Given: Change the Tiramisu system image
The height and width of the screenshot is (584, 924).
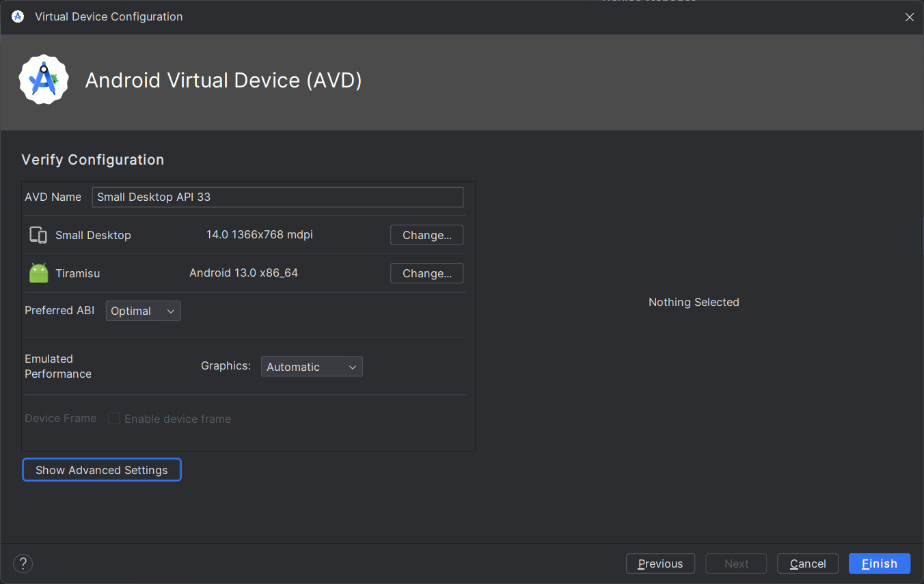Looking at the screenshot, I should click(x=426, y=273).
